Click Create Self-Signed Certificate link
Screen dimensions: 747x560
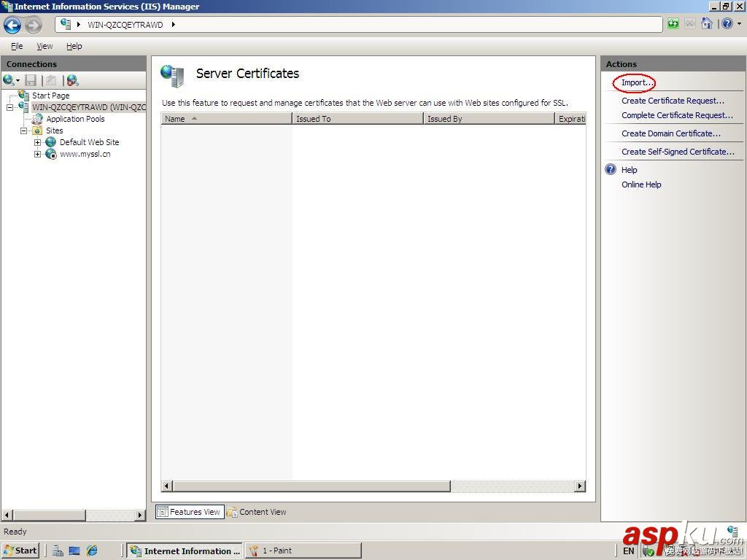[x=678, y=152]
